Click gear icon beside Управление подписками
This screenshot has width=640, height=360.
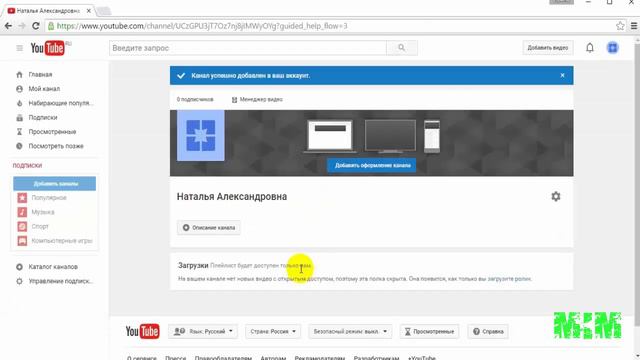tap(19, 281)
